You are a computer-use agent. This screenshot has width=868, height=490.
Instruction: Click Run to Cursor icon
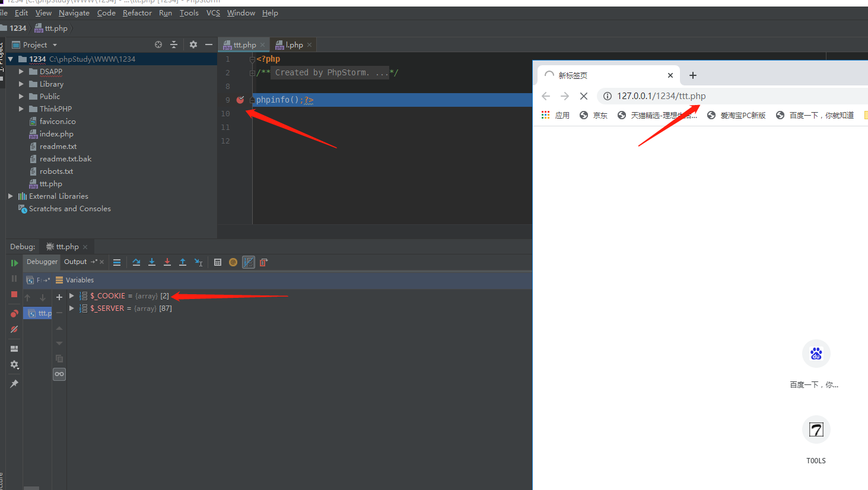click(198, 262)
